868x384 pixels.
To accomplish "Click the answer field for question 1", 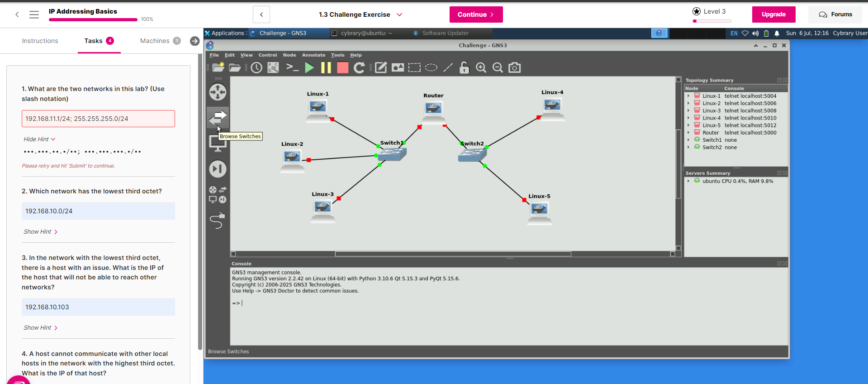I will (x=98, y=119).
